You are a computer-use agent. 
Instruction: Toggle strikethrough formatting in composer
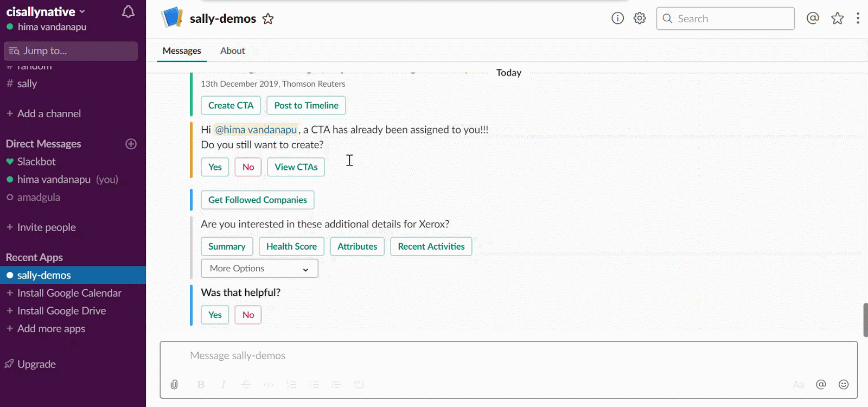(246, 384)
